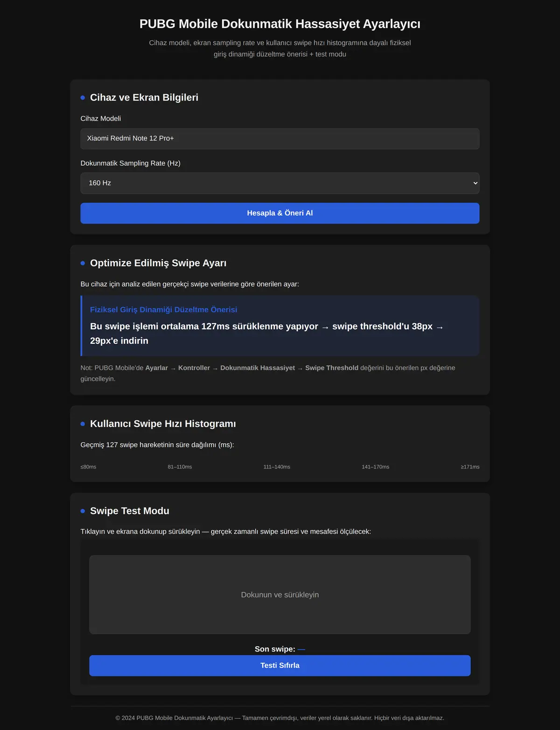This screenshot has height=730, width=560.
Task: Click the Son swipe result text
Action: point(280,649)
